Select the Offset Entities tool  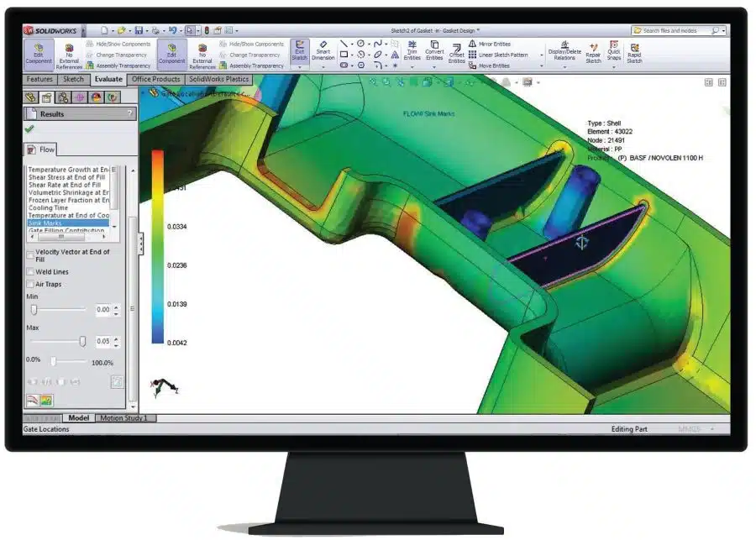coord(456,53)
